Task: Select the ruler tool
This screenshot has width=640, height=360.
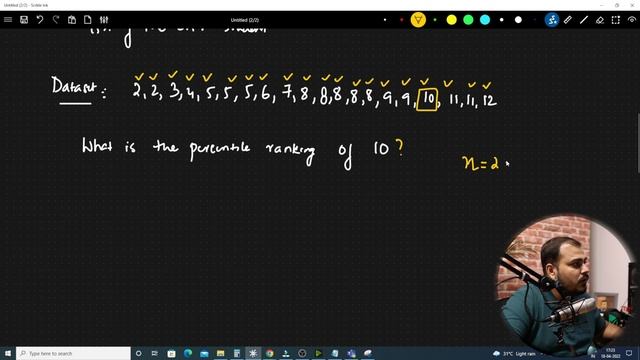Action: point(568,20)
